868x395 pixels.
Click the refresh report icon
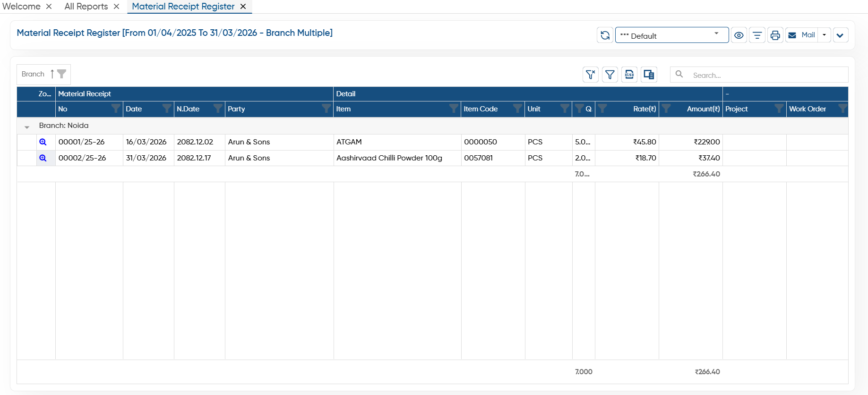[x=605, y=35]
